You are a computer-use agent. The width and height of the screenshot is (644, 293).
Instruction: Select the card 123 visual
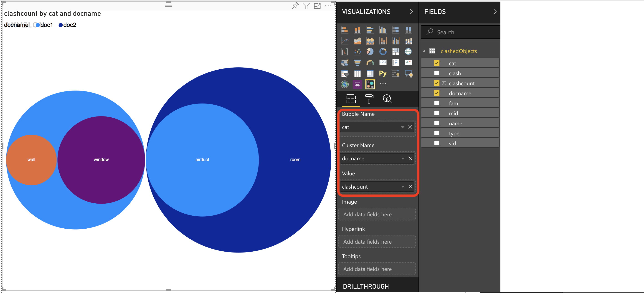point(383,63)
